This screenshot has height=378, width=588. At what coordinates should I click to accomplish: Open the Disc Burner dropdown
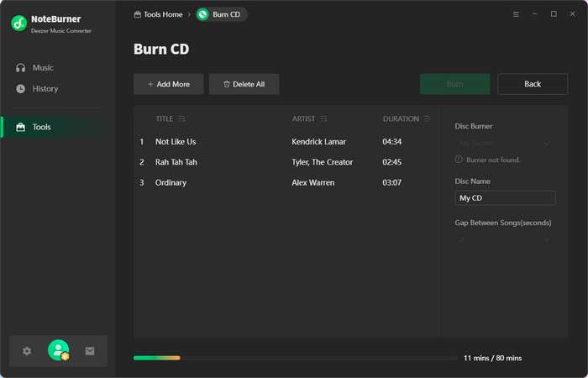pyautogui.click(x=505, y=144)
